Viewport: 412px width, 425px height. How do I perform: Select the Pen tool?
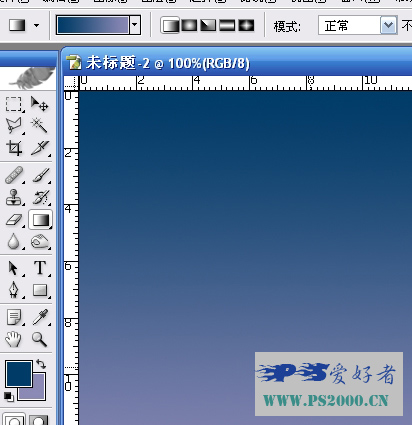tap(14, 290)
